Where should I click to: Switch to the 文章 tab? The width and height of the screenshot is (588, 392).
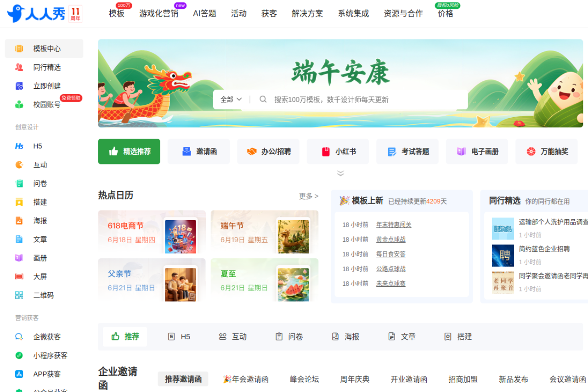pos(402,337)
